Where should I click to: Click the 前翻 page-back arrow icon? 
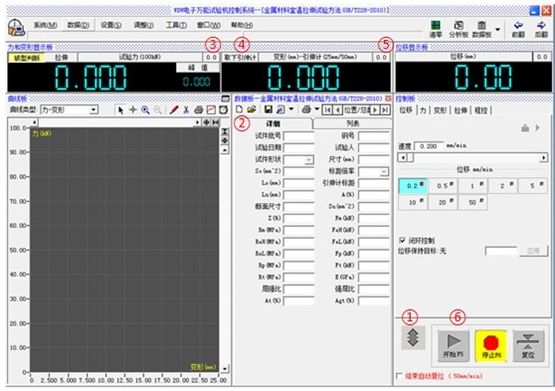518,29
